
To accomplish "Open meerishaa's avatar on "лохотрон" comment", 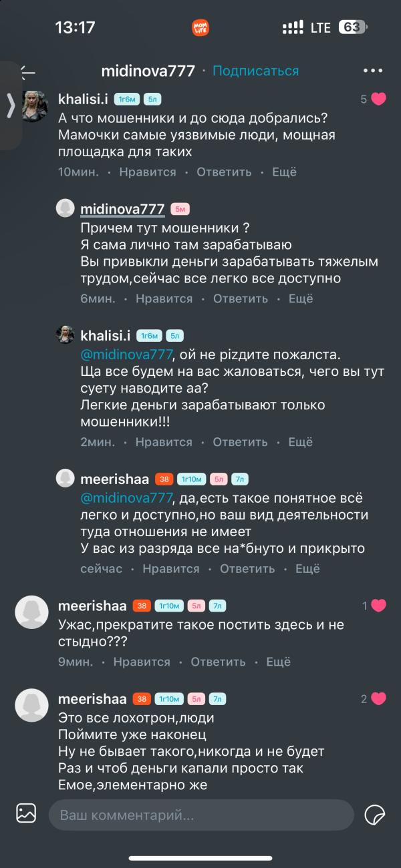I will point(32,706).
